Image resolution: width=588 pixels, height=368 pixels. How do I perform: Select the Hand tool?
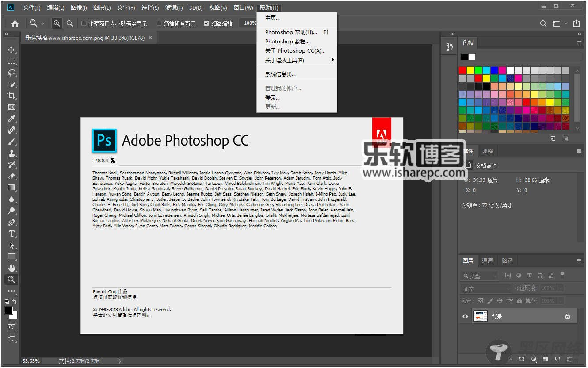[11, 268]
